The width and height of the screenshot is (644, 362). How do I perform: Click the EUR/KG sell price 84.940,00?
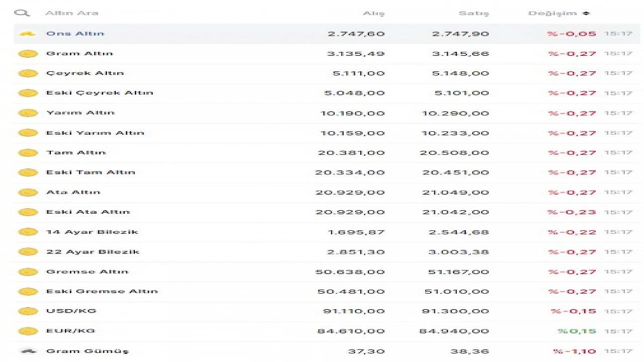[x=454, y=331]
